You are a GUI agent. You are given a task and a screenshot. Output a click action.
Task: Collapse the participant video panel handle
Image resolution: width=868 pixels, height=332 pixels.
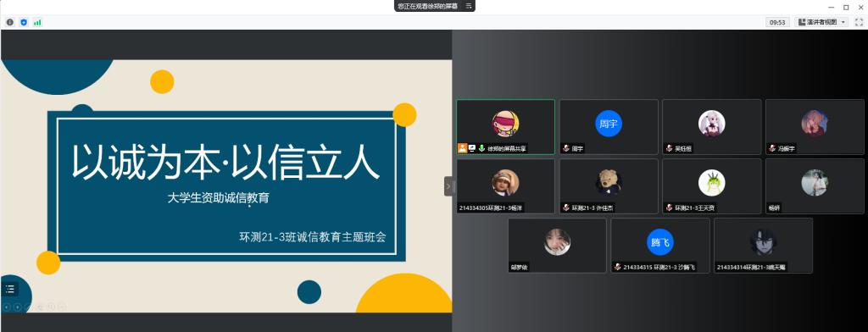coord(448,186)
